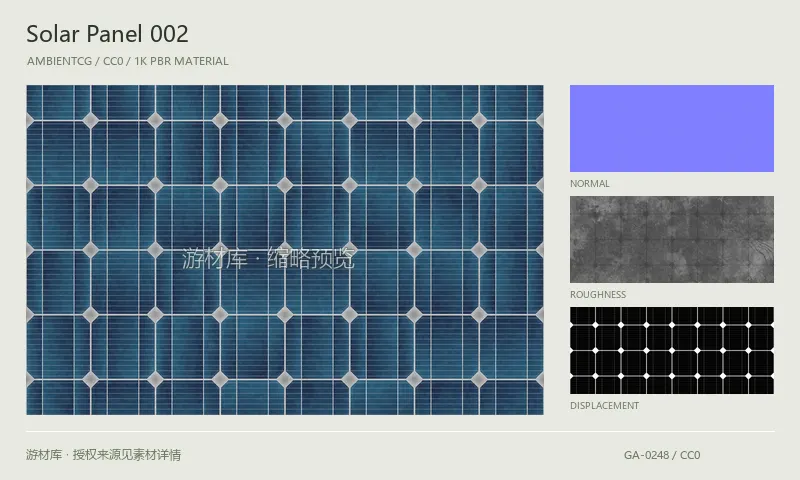
Task: Click the "AMBIENTCG / CC0 / 1K PBR MATERIAL" subtitle
Action: tap(128, 61)
